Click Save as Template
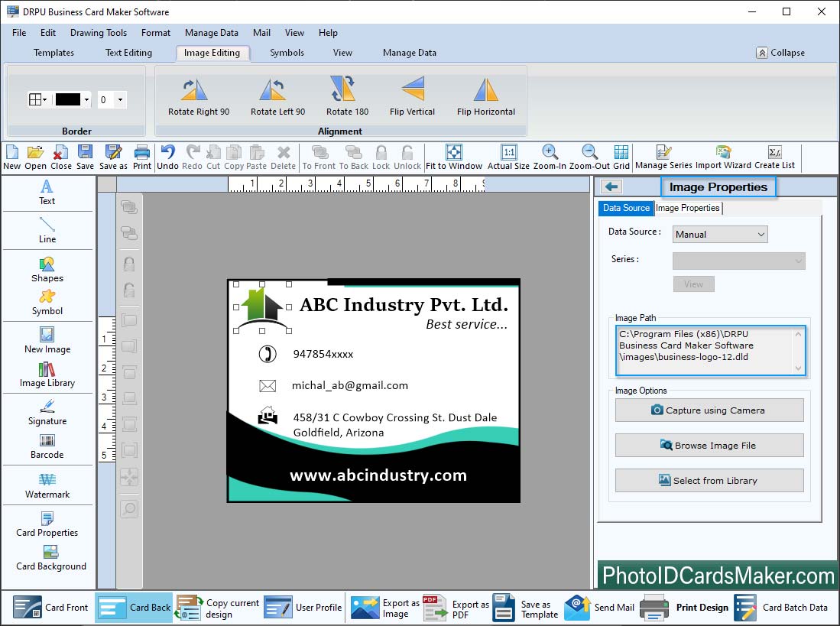 pyautogui.click(x=526, y=608)
